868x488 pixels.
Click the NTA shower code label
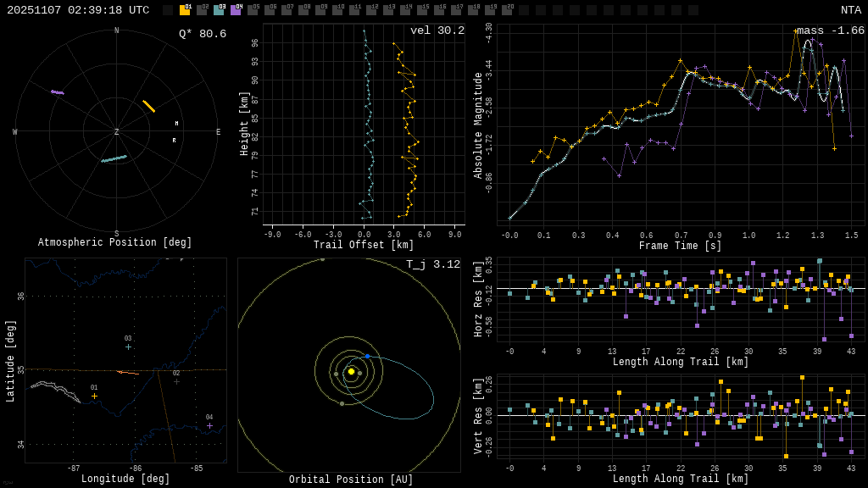click(x=850, y=10)
